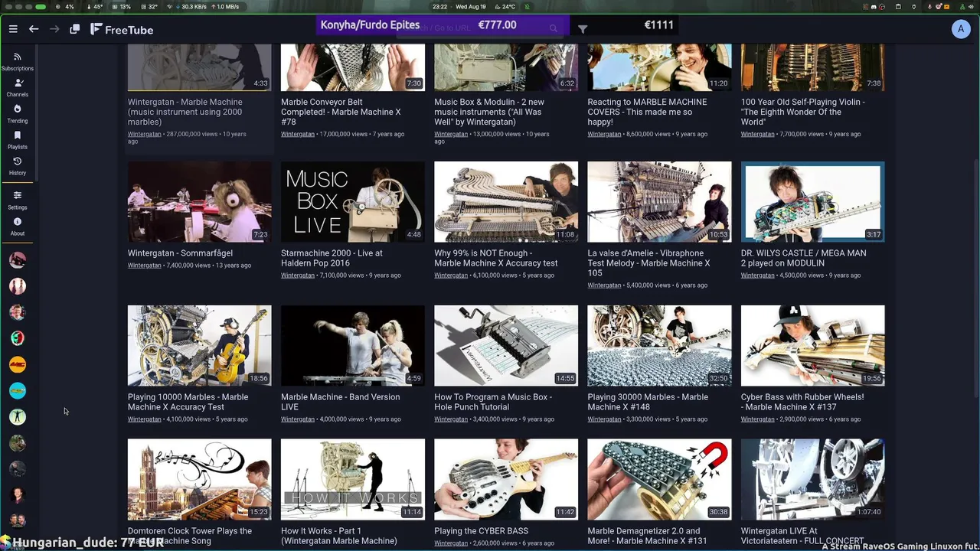Click the 24°C weather indicator

(505, 7)
